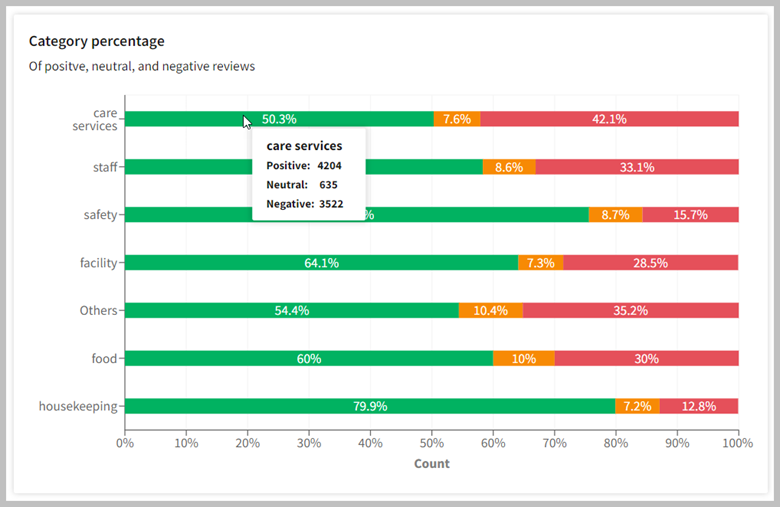Click the facility negative 28.5% segment
The image size is (780, 507).
pyautogui.click(x=650, y=263)
